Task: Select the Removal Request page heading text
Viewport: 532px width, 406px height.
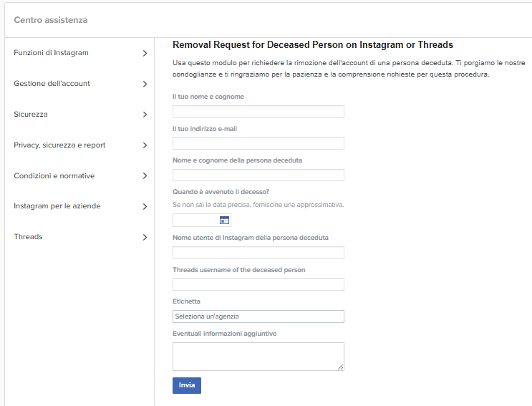Action: tap(313, 45)
